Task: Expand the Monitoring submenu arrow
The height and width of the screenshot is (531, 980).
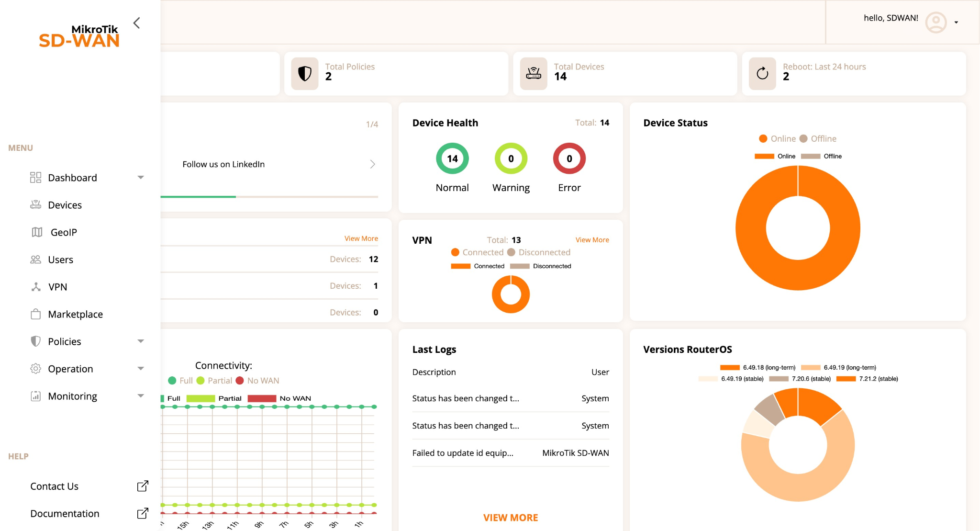Action: pyautogui.click(x=141, y=396)
